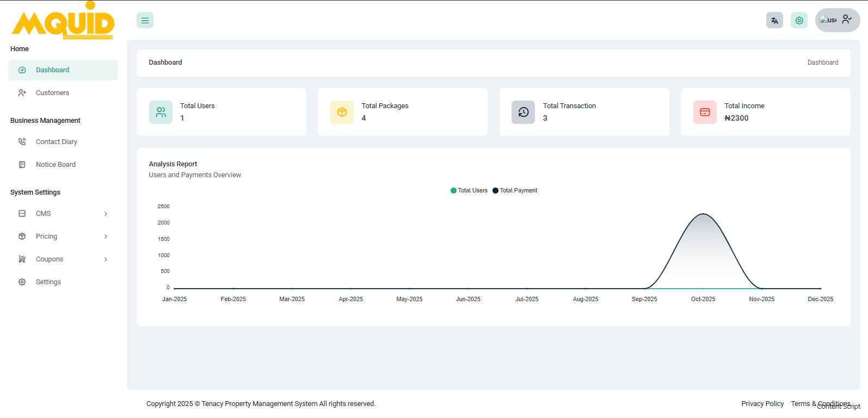Click the hamburger menu sidebar toggle

[145, 21]
